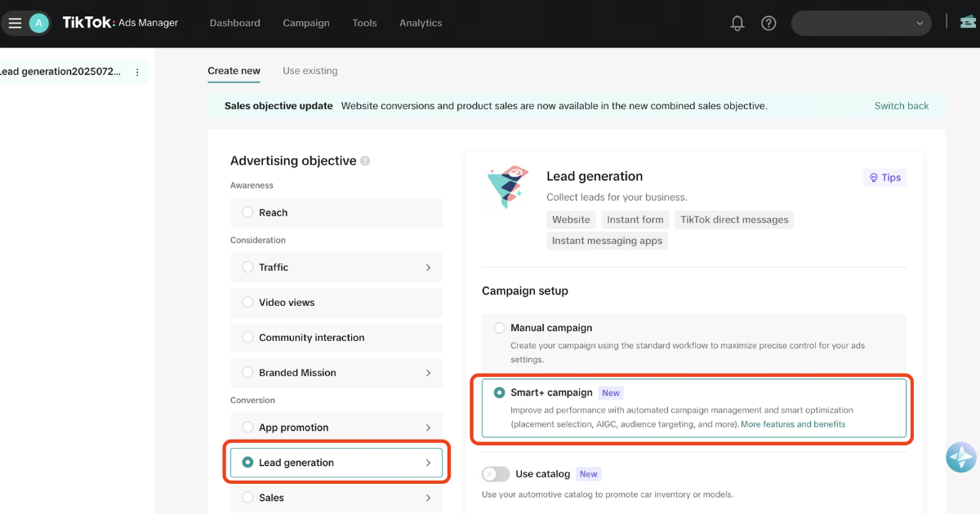Select the App promotion objective
This screenshot has height=514, width=980.
(336, 428)
